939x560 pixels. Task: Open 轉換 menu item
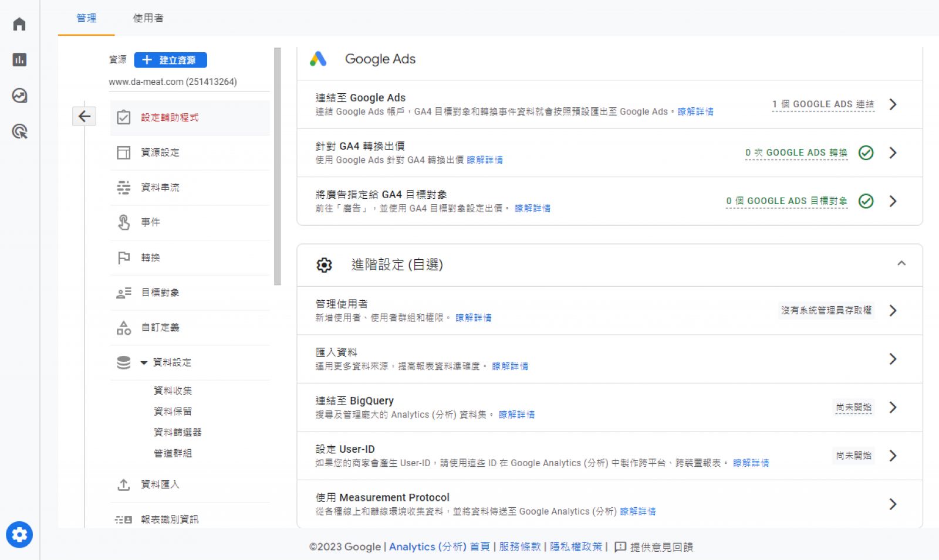point(190,257)
